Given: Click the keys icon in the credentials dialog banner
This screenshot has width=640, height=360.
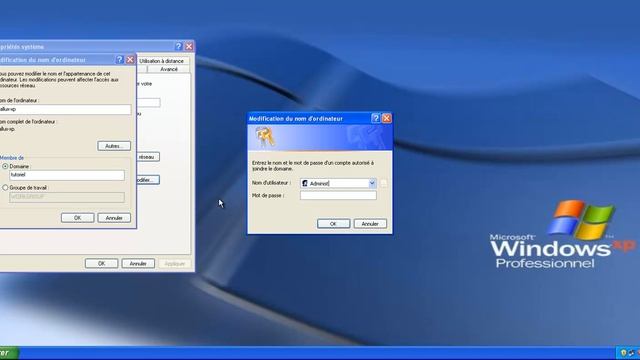Looking at the screenshot, I should [x=265, y=138].
